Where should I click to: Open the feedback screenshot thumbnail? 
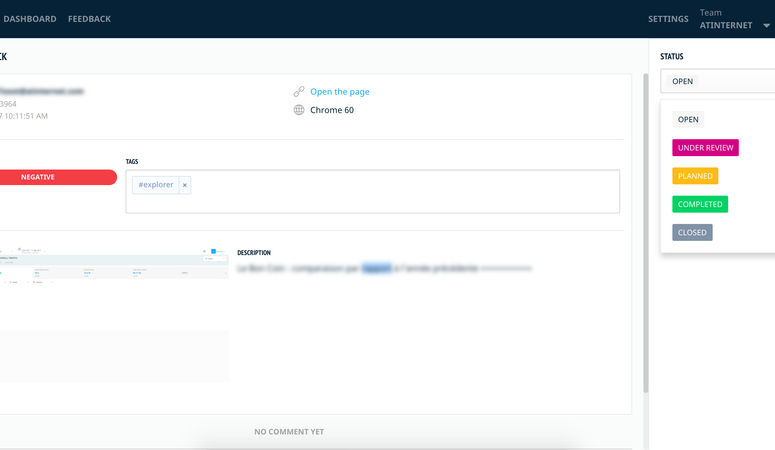coord(114,314)
